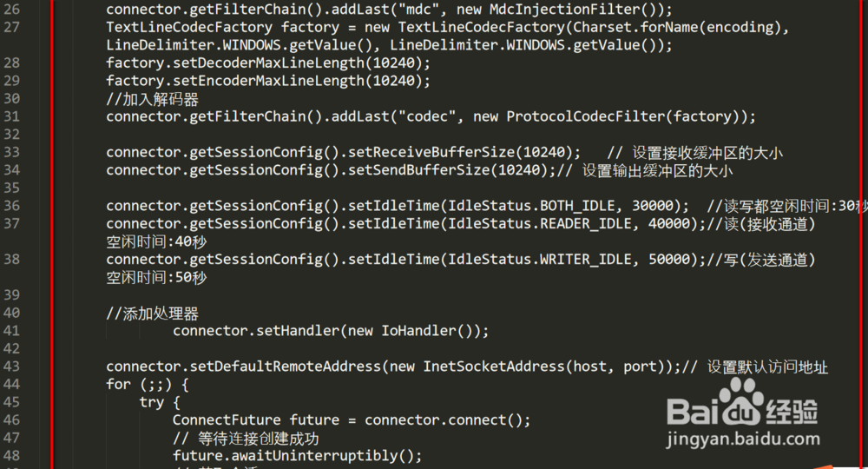Screen dimensions: 868x469
Task: Click future.awaitUninterruptibly() call
Action: 296,456
